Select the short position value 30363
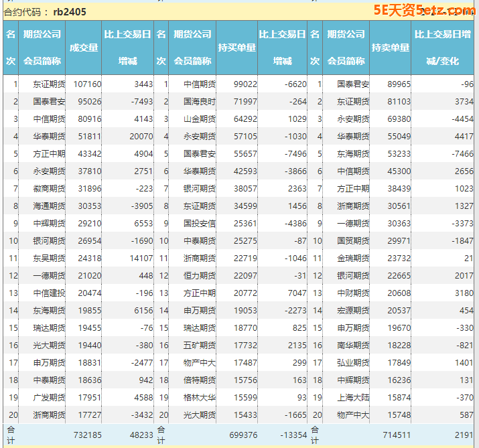 [x=399, y=224]
